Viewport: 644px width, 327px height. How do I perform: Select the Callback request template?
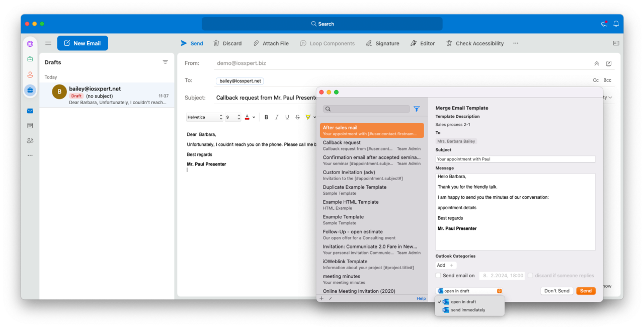[x=372, y=145]
